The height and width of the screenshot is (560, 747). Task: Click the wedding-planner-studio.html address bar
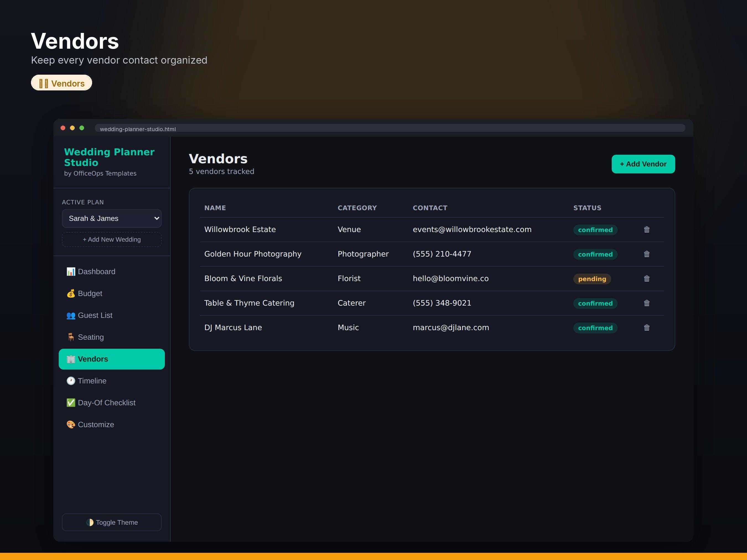(x=390, y=129)
